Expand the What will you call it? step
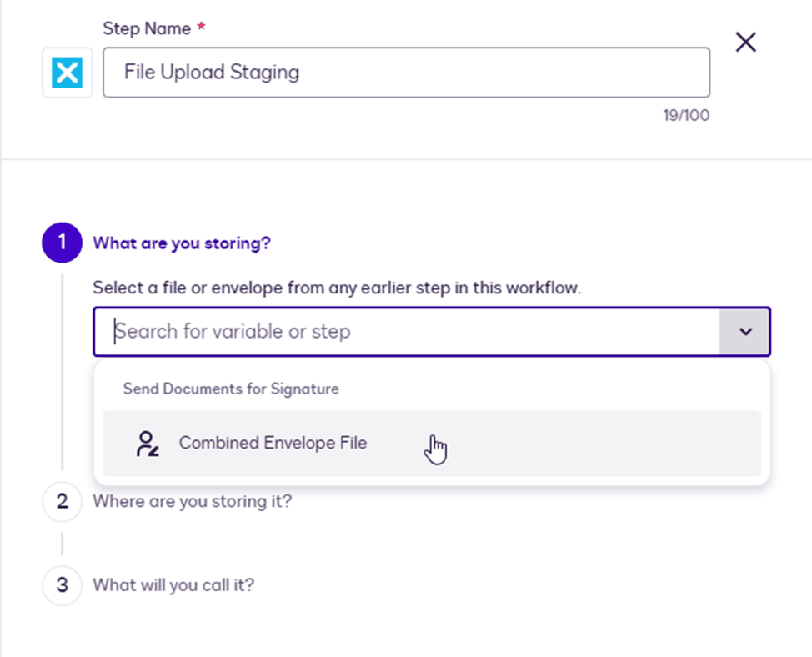This screenshot has width=812, height=657. point(173,585)
